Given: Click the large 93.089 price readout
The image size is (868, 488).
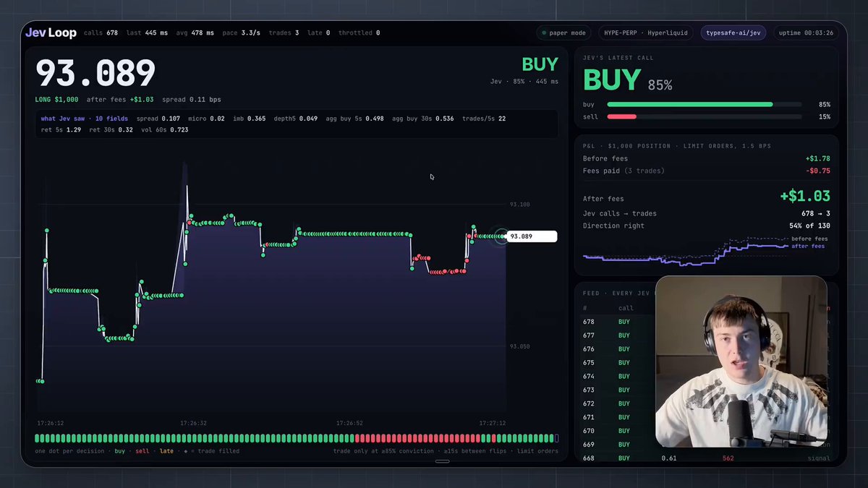Looking at the screenshot, I should tap(95, 73).
